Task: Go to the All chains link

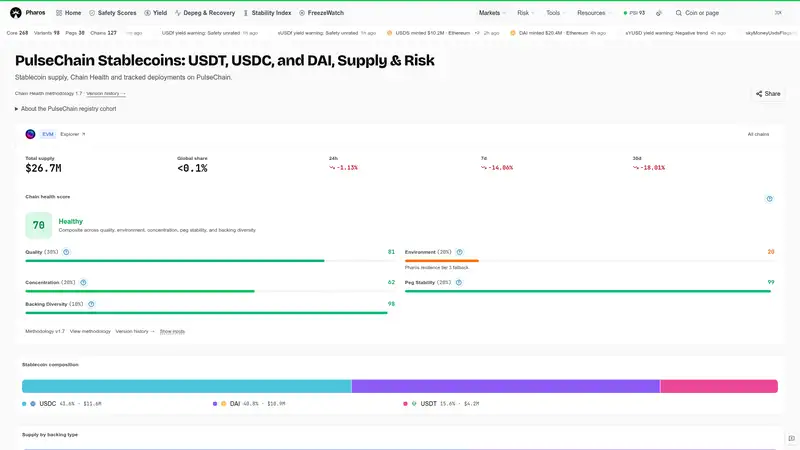Action: pyautogui.click(x=758, y=134)
